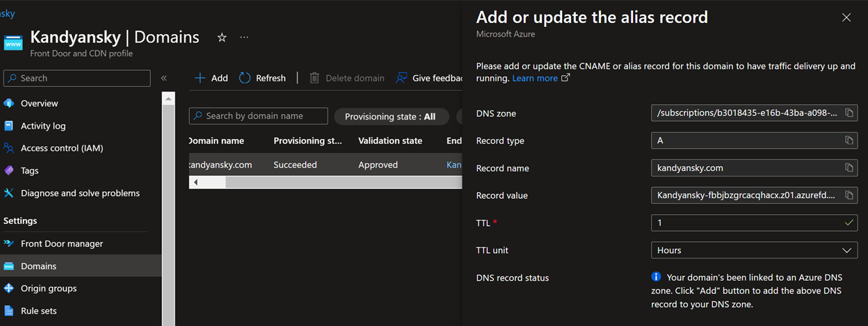The width and height of the screenshot is (868, 326).
Task: Click Give feedback in toolbar
Action: click(429, 78)
